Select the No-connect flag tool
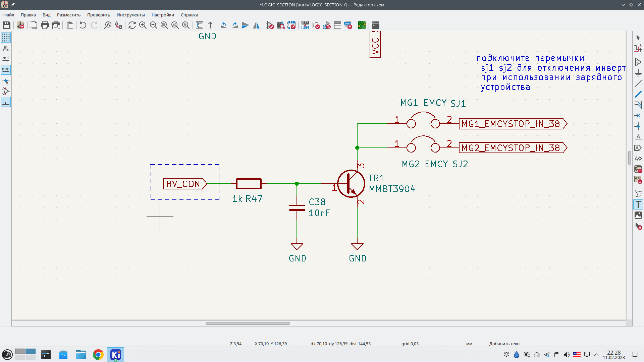 (x=638, y=116)
